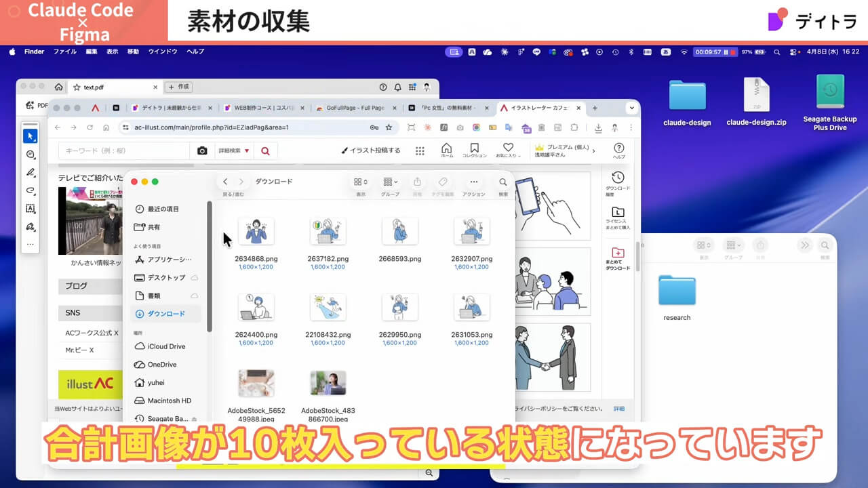The width and height of the screenshot is (868, 488).
Task: Open the nine-dot apps grid on illustAC
Action: click(x=420, y=150)
